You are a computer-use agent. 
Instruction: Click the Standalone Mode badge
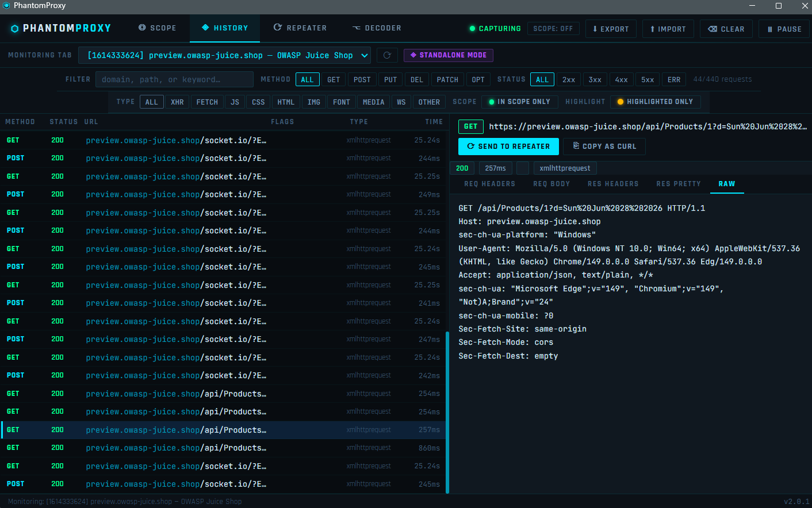click(449, 55)
